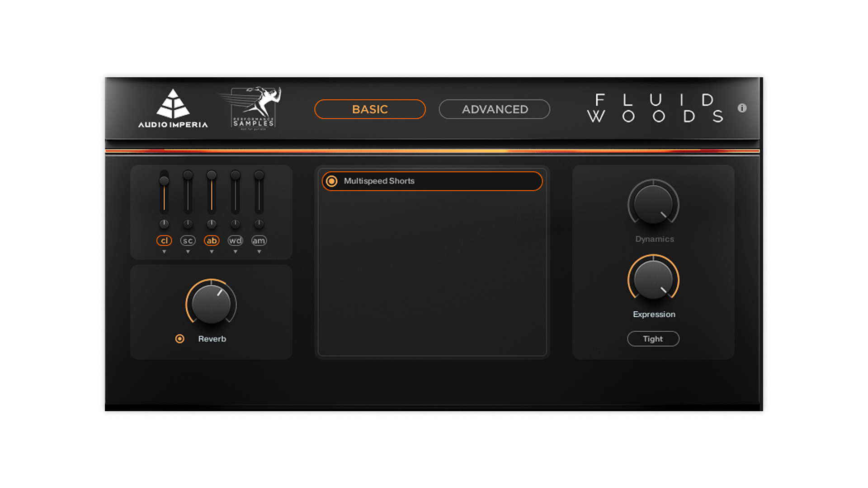Switch to the ADVANCED tab
The height and width of the screenshot is (488, 868).
[x=495, y=109]
